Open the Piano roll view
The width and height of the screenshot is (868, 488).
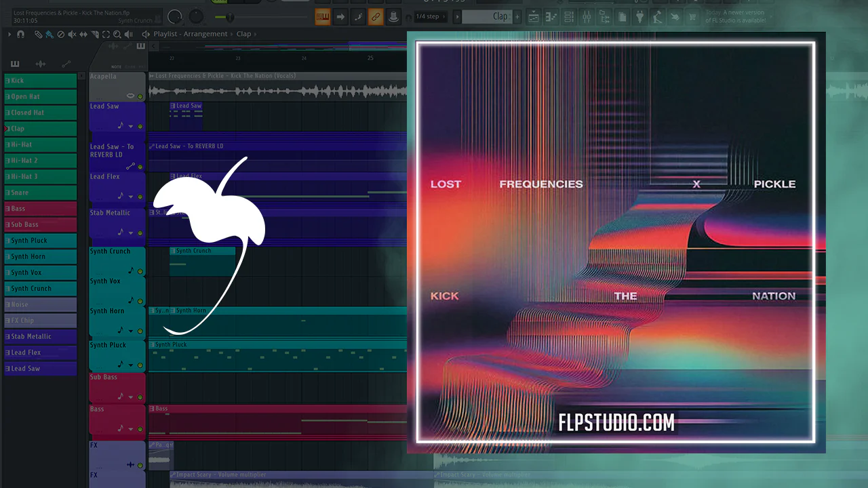(552, 16)
